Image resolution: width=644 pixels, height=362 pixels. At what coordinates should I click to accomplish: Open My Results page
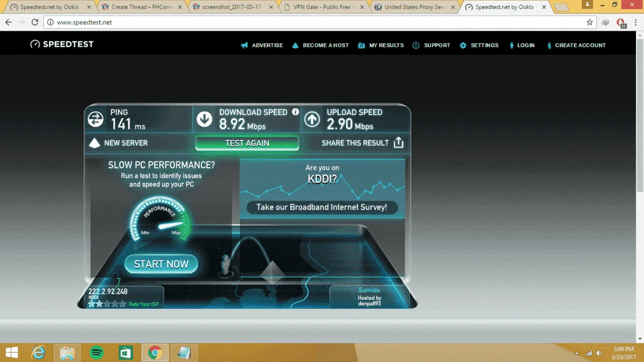pos(381,46)
